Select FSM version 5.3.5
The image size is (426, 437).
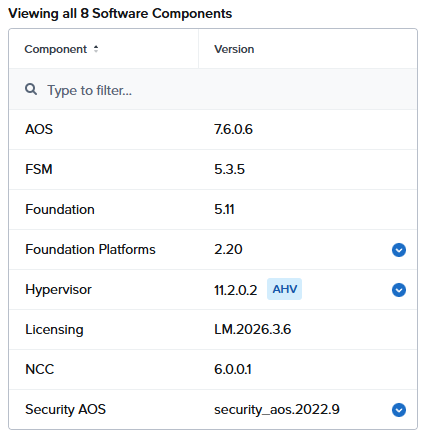tap(229, 169)
